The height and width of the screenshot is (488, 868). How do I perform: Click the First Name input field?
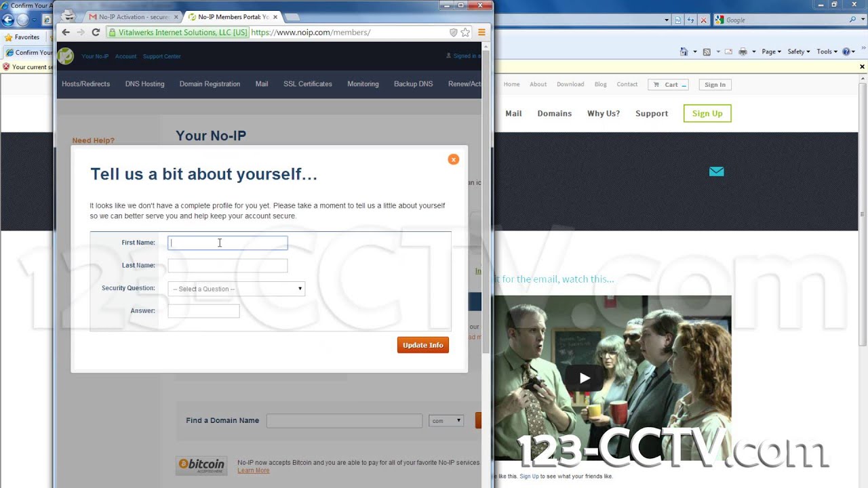point(227,243)
